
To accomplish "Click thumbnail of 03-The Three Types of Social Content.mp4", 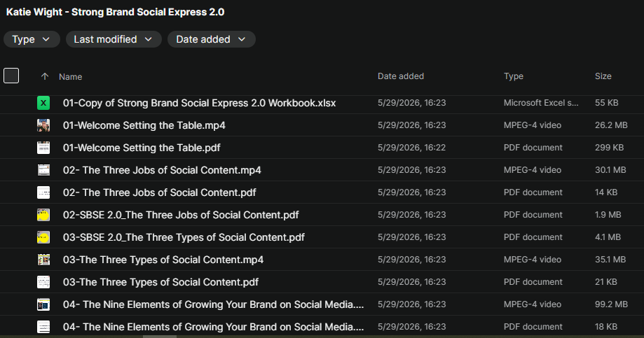I will pyautogui.click(x=43, y=260).
